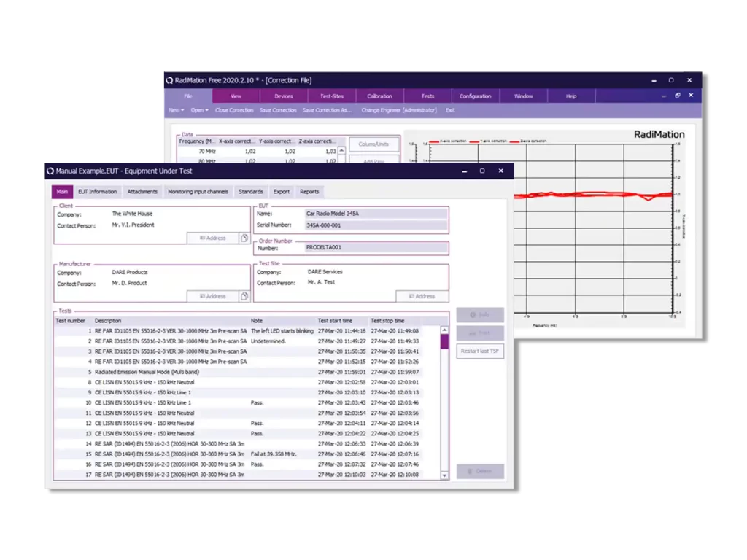Click the Frequency column header in Data table
The width and height of the screenshot is (747, 560).
(197, 141)
